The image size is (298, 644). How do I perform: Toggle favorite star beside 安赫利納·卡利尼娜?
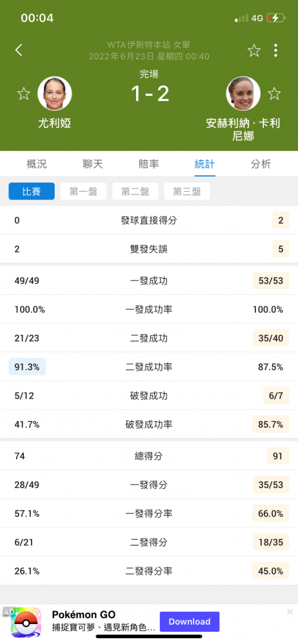[x=274, y=93]
